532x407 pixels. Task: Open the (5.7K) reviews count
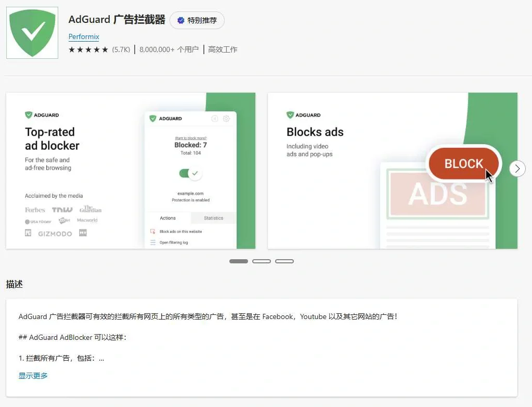121,50
